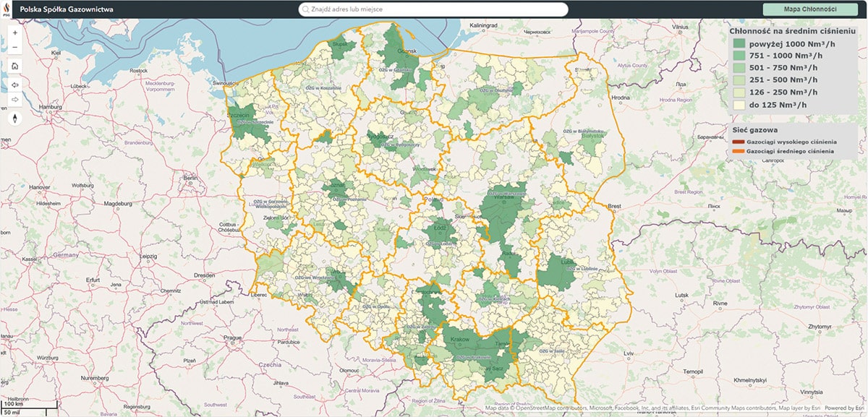
Task: Click the 'powyżej 1000 Nm³/h' color swatch
Action: [739, 43]
